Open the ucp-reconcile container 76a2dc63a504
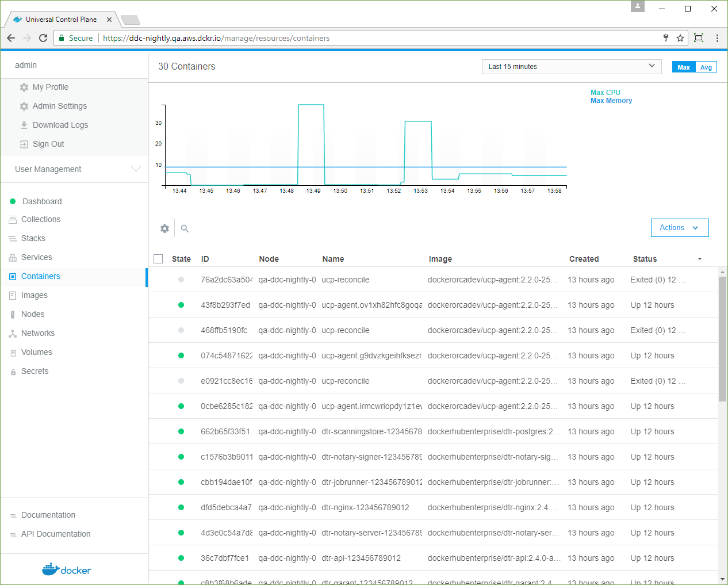Screen dimensions: 728x585 (x=345, y=280)
